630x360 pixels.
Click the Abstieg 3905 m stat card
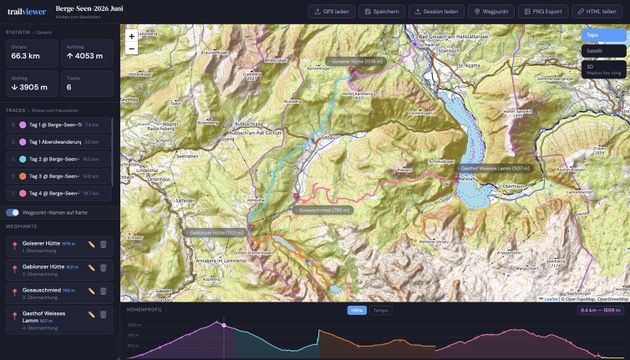[32, 84]
